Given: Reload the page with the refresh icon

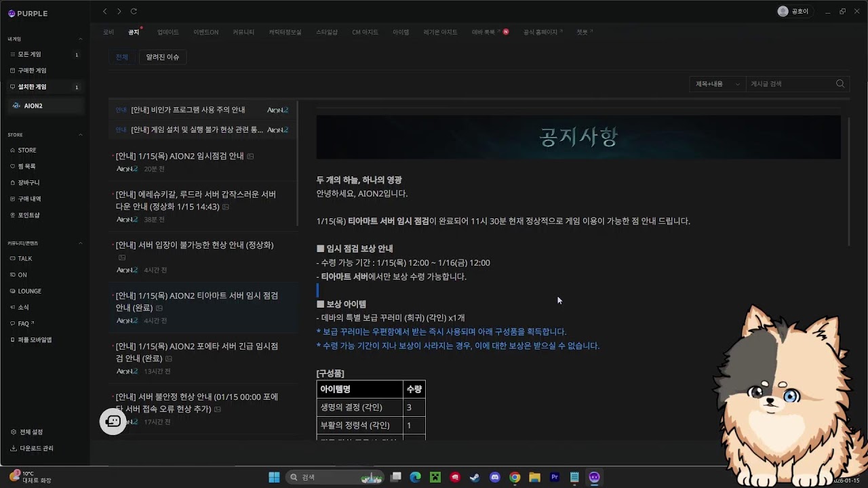Looking at the screenshot, I should point(134,12).
